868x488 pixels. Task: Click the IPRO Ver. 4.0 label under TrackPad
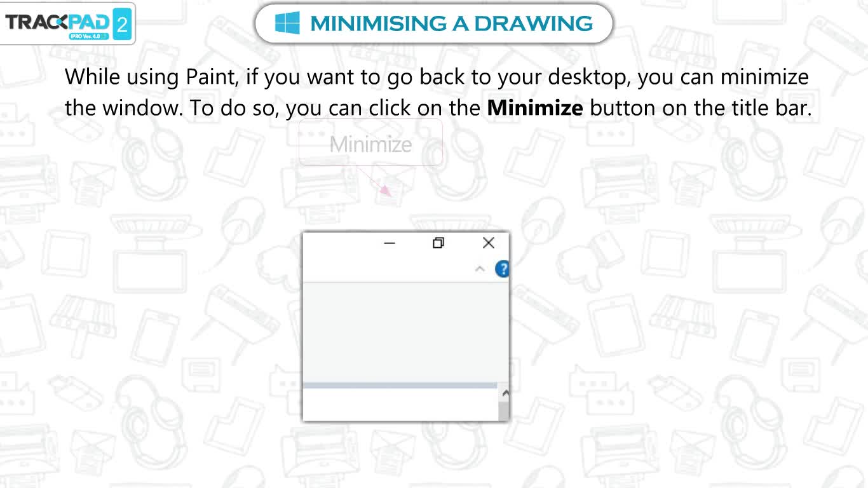pyautogui.click(x=88, y=37)
